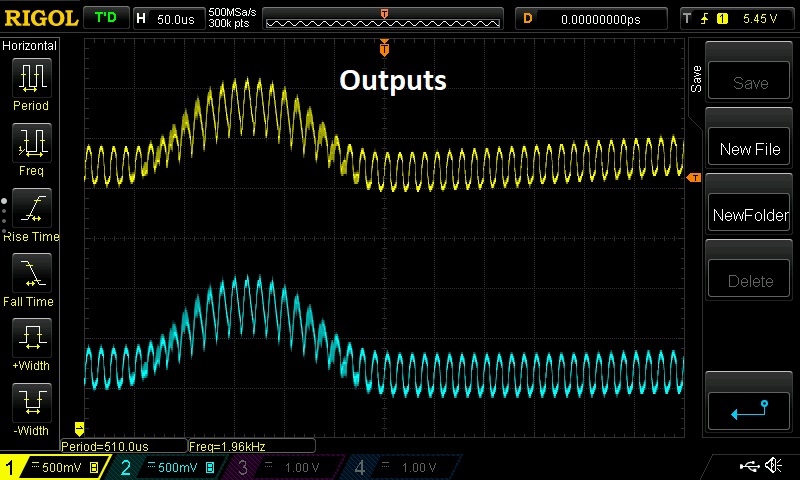Select the Horizontal measurement menu header

pos(30,46)
